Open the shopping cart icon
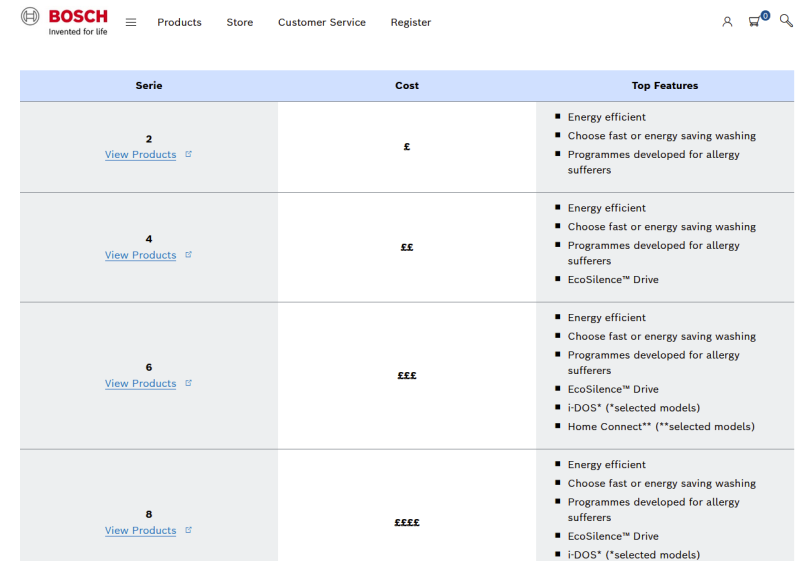800x561 pixels. [754, 22]
